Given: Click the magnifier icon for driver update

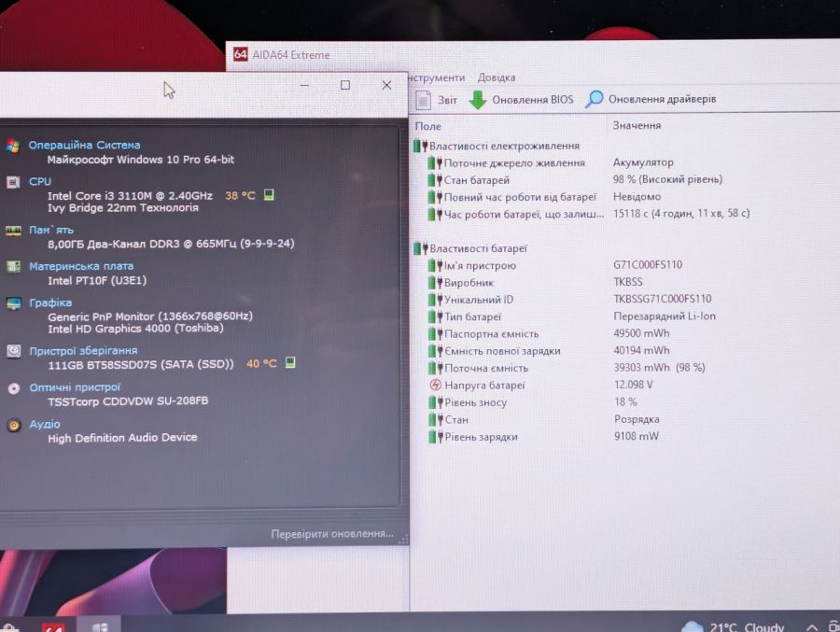Looking at the screenshot, I should (594, 99).
